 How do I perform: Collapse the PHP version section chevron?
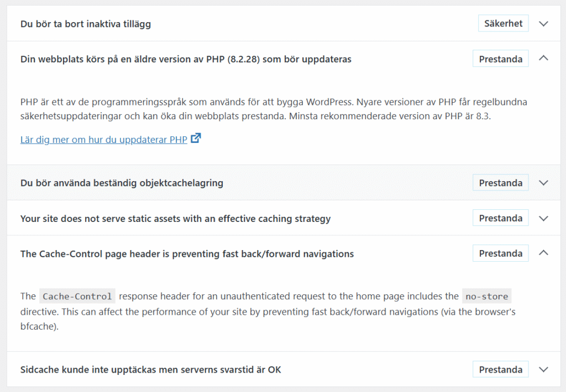click(543, 58)
